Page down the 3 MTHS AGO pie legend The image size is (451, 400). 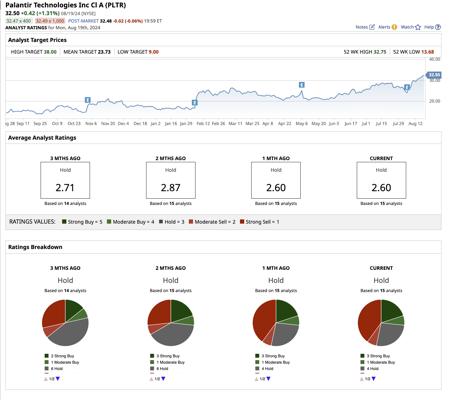pos(58,379)
